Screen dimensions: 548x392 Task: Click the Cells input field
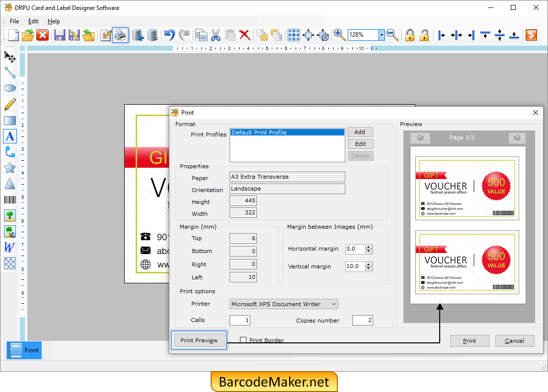pos(240,320)
